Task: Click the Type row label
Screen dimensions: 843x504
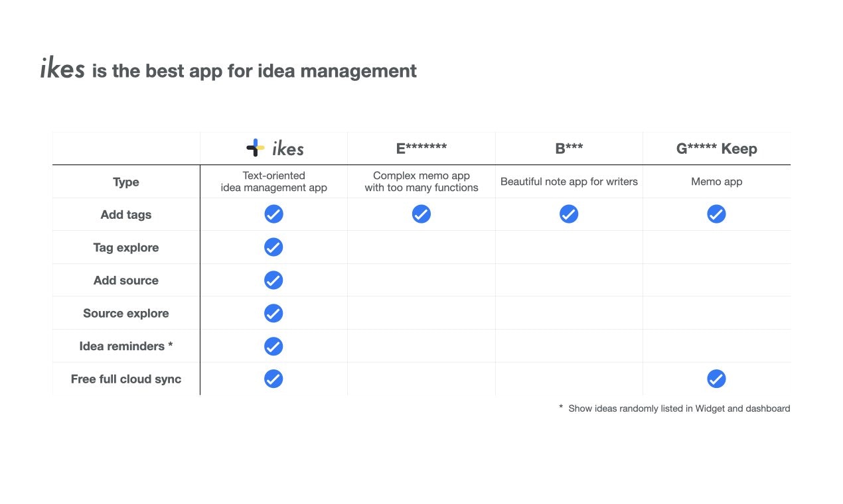Action: pyautogui.click(x=126, y=182)
